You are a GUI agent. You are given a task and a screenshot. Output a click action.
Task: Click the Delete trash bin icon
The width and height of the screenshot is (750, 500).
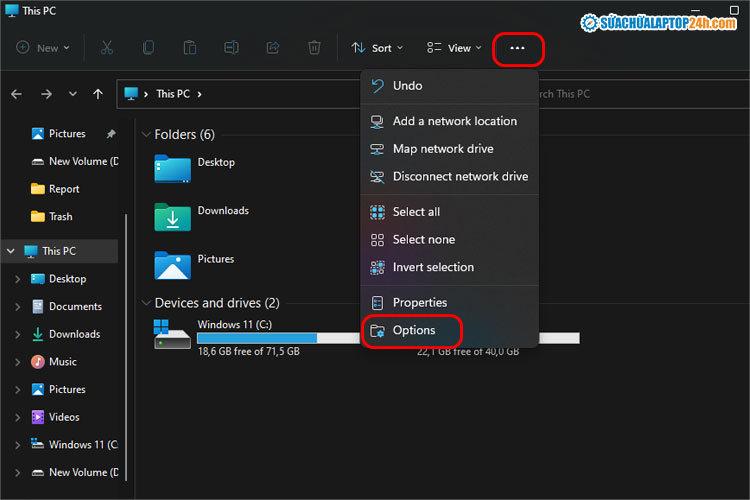click(314, 47)
